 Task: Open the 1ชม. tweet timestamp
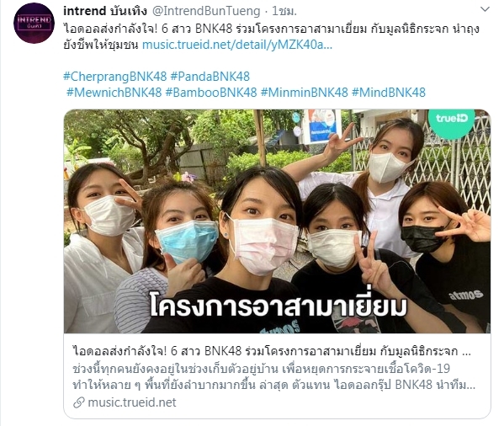(284, 11)
